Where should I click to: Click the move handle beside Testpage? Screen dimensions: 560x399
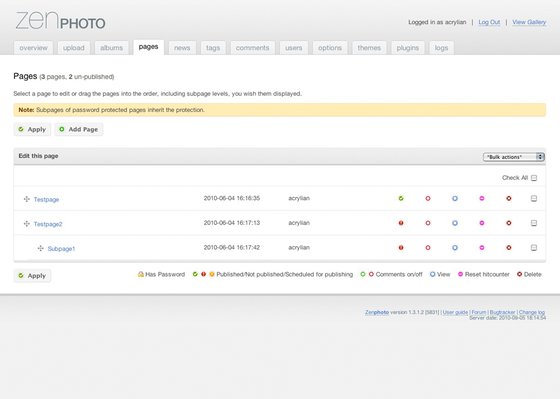[26, 199]
